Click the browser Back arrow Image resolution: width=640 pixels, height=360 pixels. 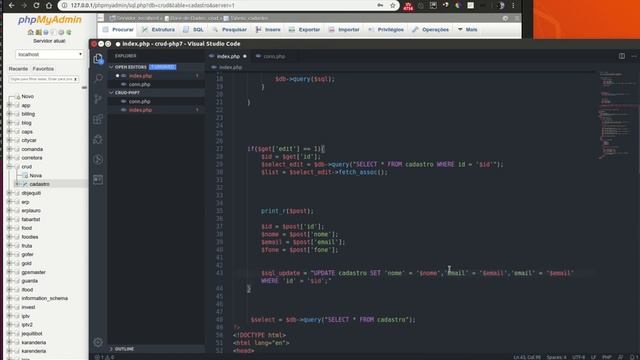tap(11, 5)
